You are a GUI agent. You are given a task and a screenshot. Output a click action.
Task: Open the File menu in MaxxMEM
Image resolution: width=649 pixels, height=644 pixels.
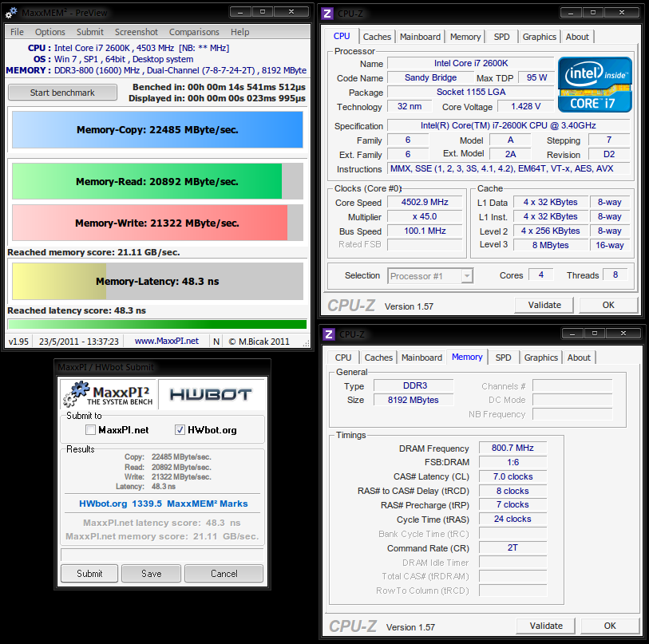[x=17, y=32]
